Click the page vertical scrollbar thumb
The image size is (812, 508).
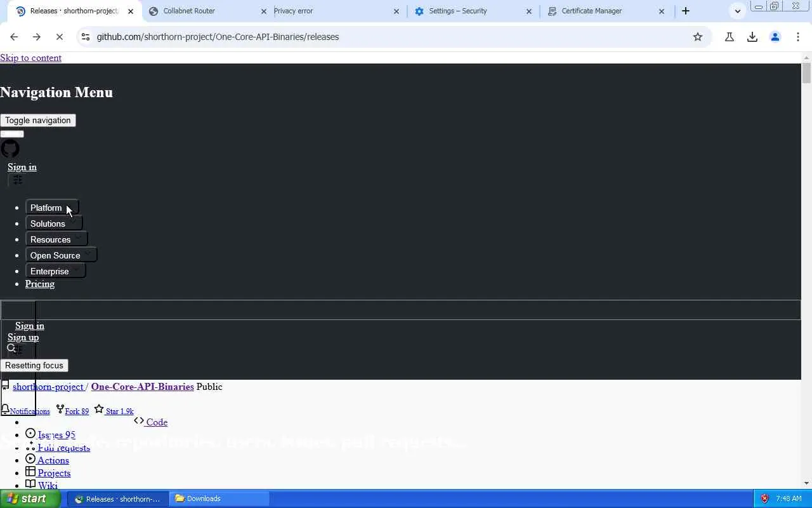click(x=806, y=73)
